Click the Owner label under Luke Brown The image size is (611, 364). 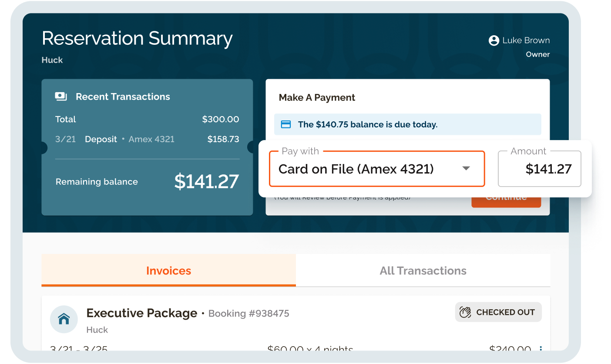pyautogui.click(x=538, y=54)
